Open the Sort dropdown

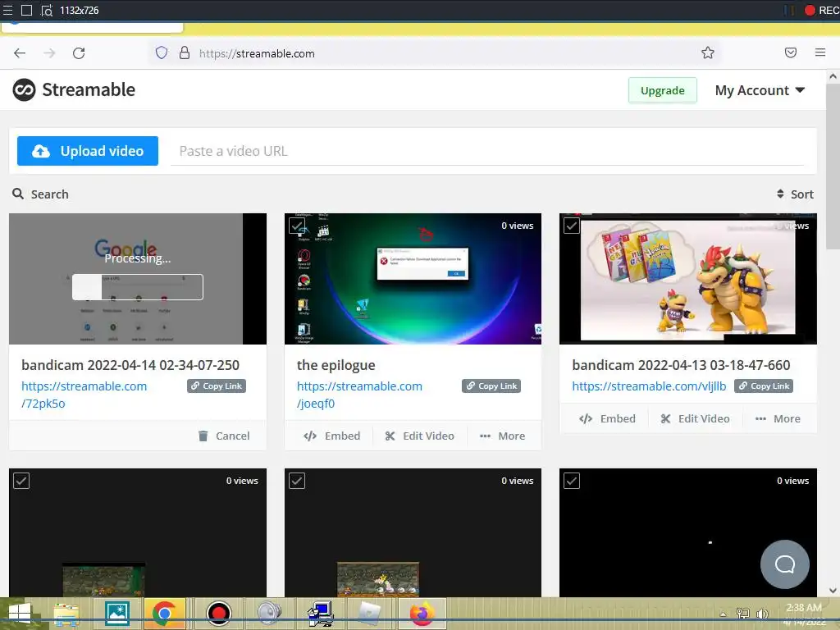795,194
